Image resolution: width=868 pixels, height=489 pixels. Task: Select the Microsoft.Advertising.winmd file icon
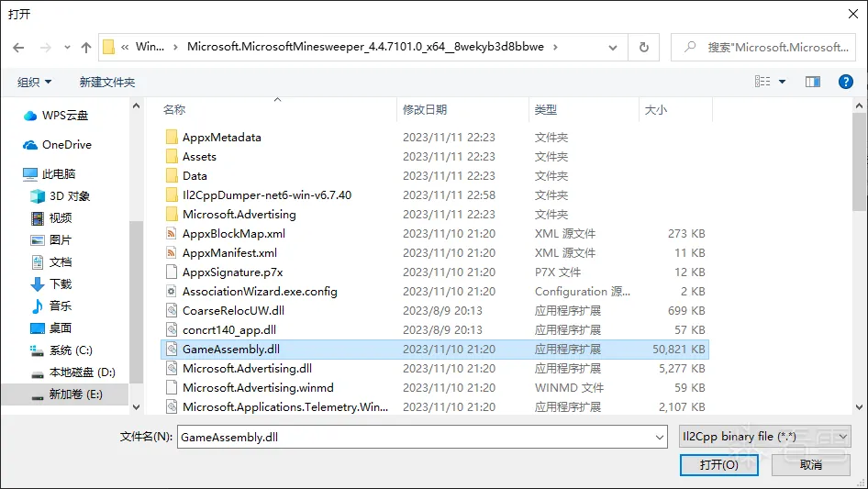point(172,388)
